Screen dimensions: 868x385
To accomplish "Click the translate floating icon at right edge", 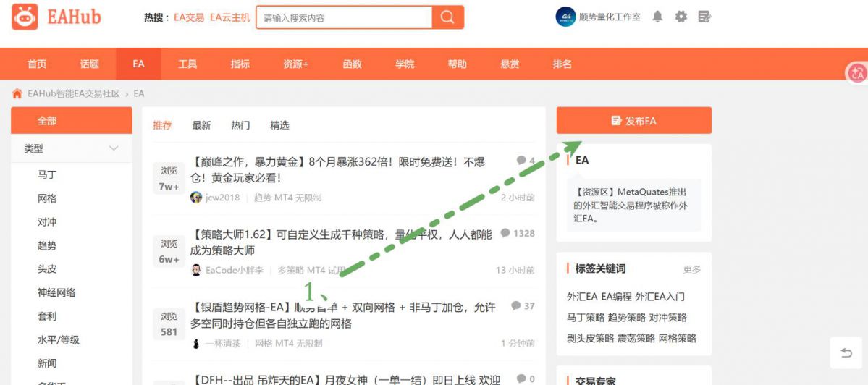I will (x=857, y=72).
